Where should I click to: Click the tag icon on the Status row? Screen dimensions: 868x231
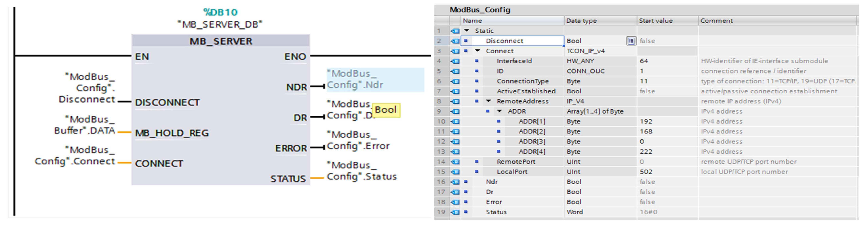point(455,212)
